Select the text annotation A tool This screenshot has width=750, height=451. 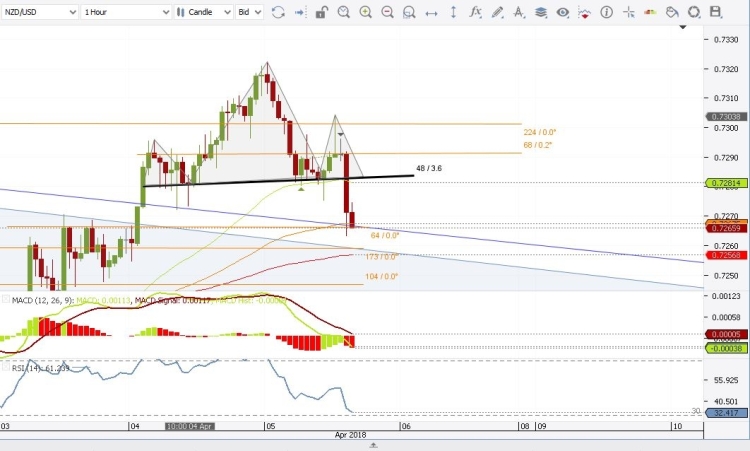click(x=518, y=12)
